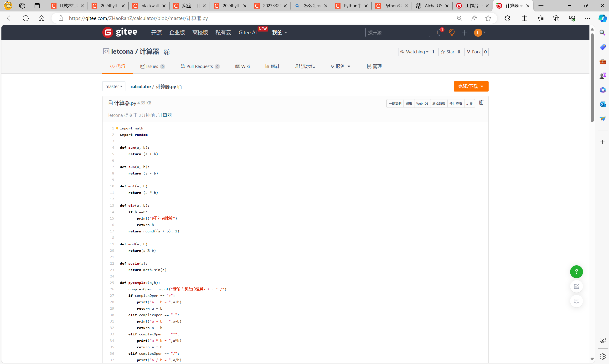
Task: Open the Wiki tab
Action: click(243, 66)
